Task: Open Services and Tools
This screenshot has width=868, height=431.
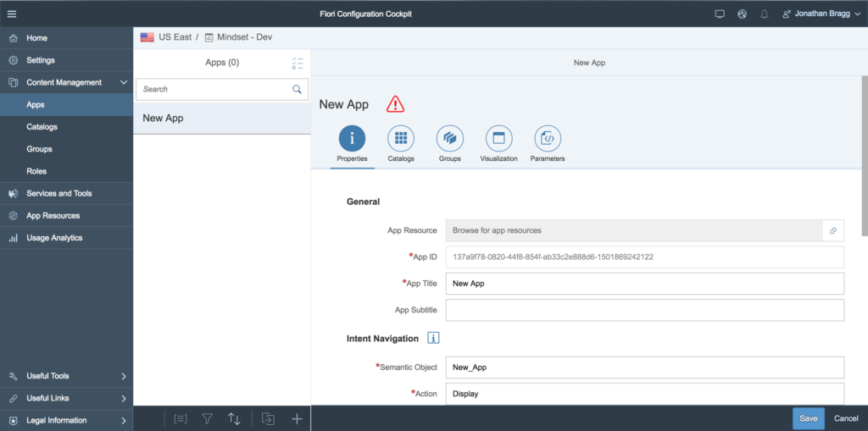Action: [66, 194]
